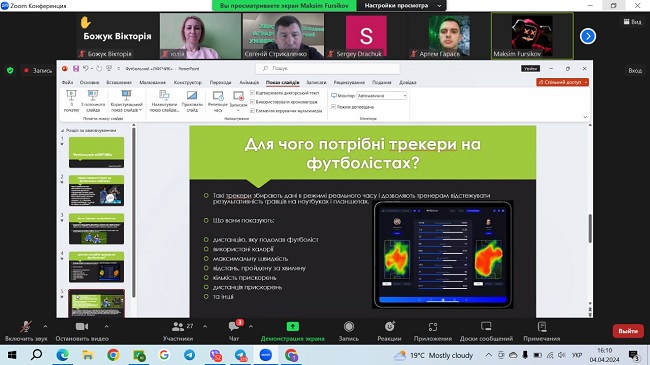Click the red Leave meeting button
The height and width of the screenshot is (365, 650).
628,331
